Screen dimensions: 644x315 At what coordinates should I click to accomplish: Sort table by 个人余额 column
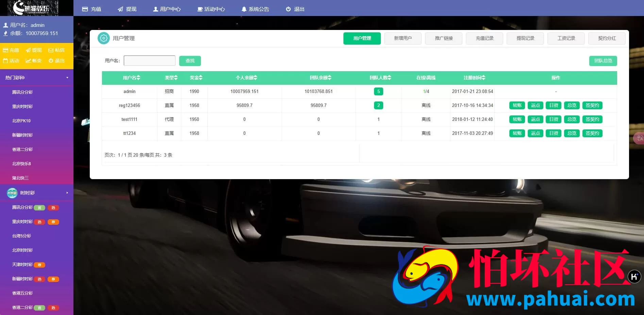pyautogui.click(x=246, y=78)
